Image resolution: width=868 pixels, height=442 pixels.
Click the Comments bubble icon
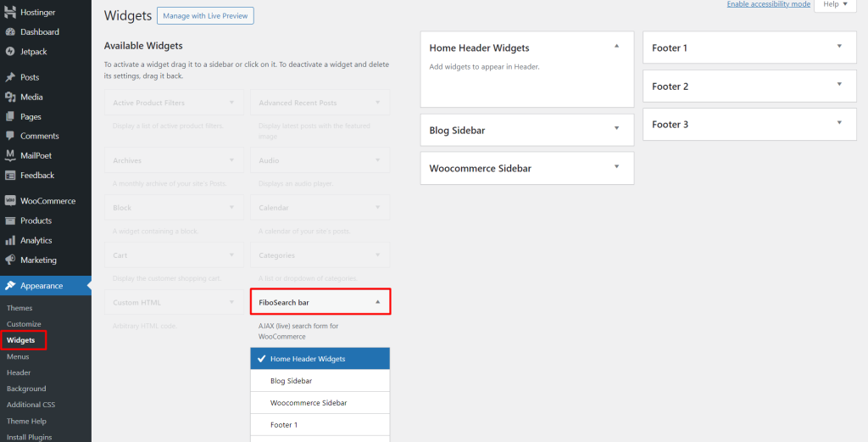[10, 137]
